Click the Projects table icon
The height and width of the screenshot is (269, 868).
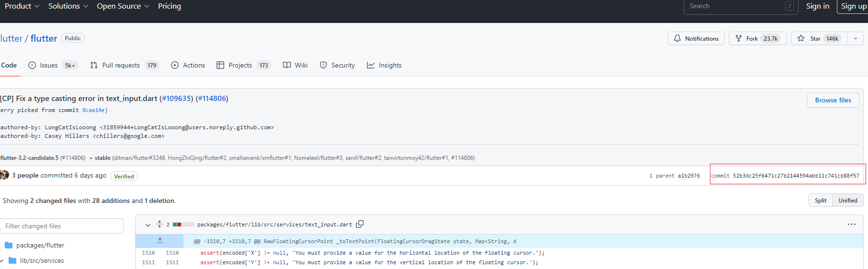220,65
